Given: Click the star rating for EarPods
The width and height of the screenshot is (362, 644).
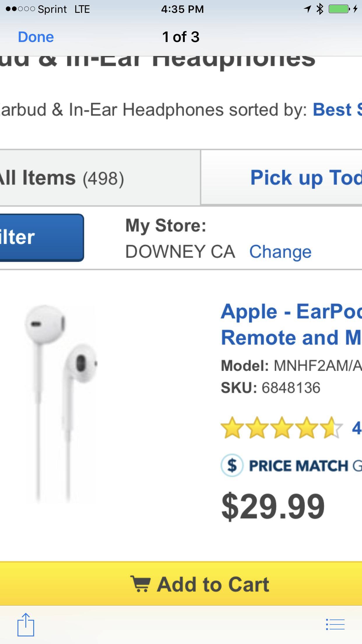Looking at the screenshot, I should [281, 428].
